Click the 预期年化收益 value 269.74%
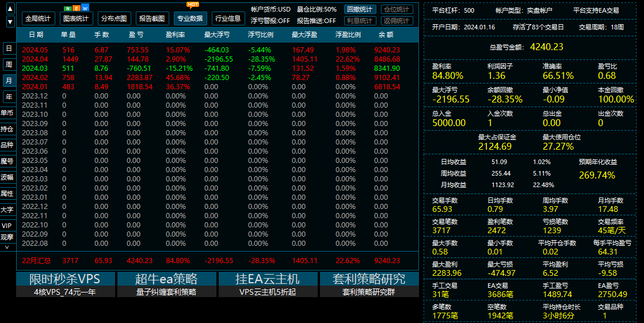 [597, 175]
